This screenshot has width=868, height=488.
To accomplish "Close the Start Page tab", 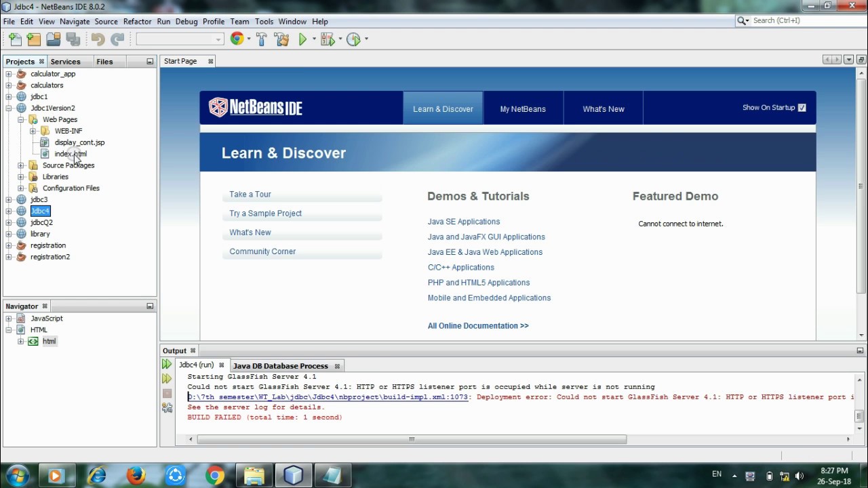I will (210, 62).
